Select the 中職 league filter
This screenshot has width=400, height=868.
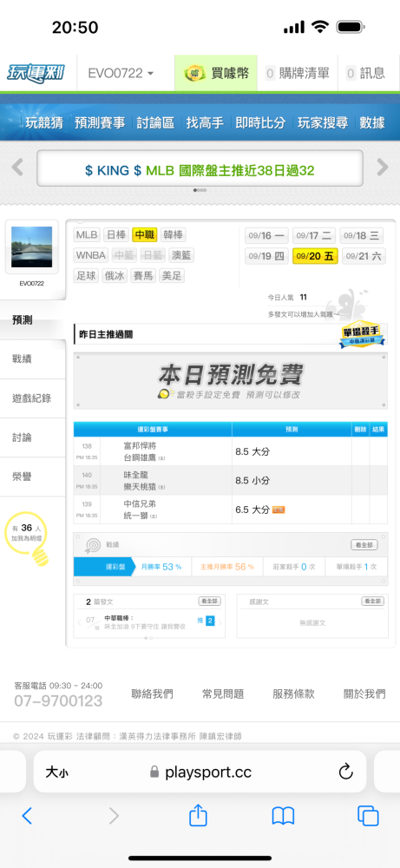click(x=145, y=234)
